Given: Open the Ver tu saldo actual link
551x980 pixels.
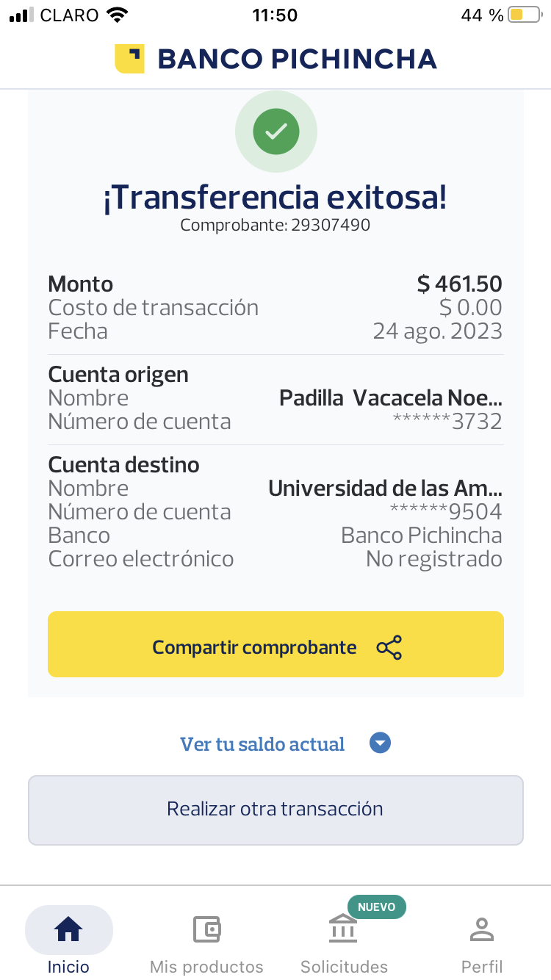Looking at the screenshot, I should tap(262, 744).
